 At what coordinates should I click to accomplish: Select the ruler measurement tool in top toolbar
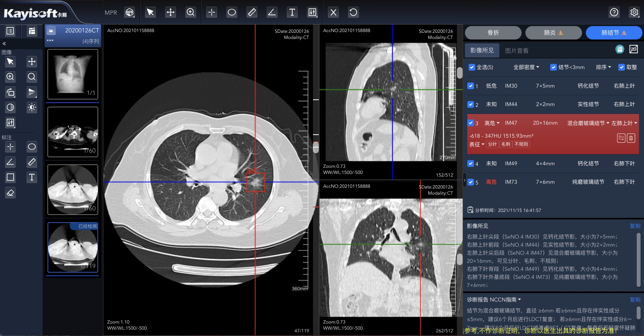(252, 12)
